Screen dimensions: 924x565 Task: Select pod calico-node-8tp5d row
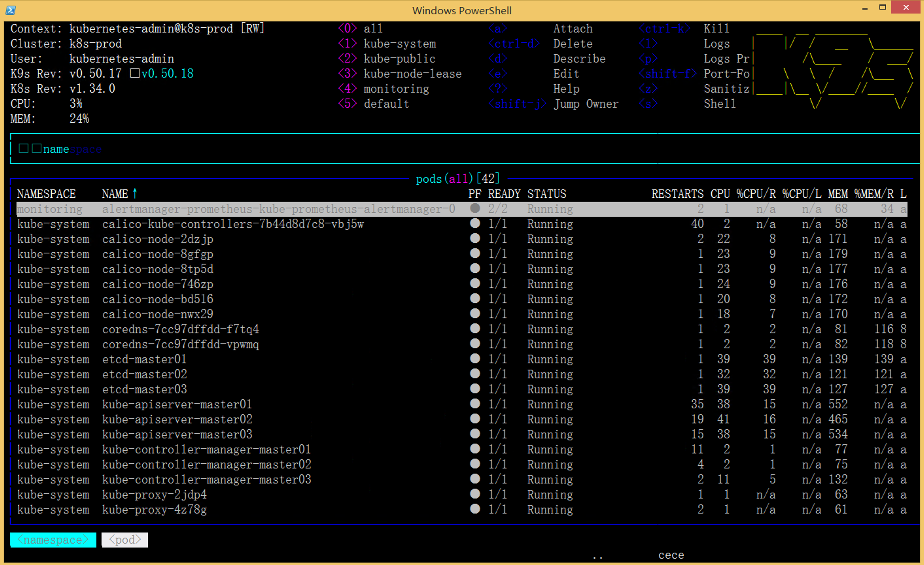click(x=462, y=269)
